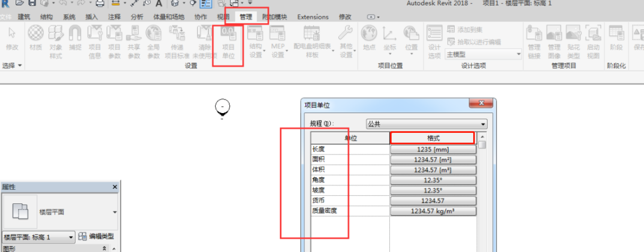Open Location (地点) tool
The width and height of the screenshot is (644, 252).
pos(369,38)
